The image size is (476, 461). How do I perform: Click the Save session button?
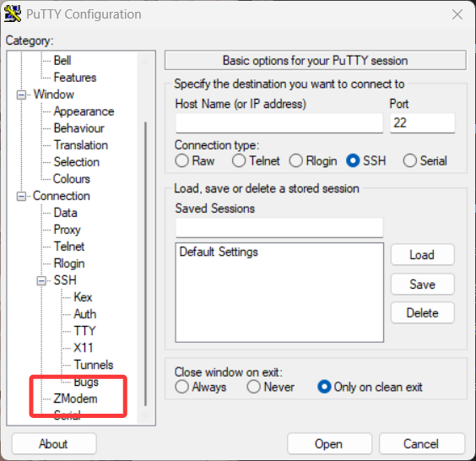(423, 285)
